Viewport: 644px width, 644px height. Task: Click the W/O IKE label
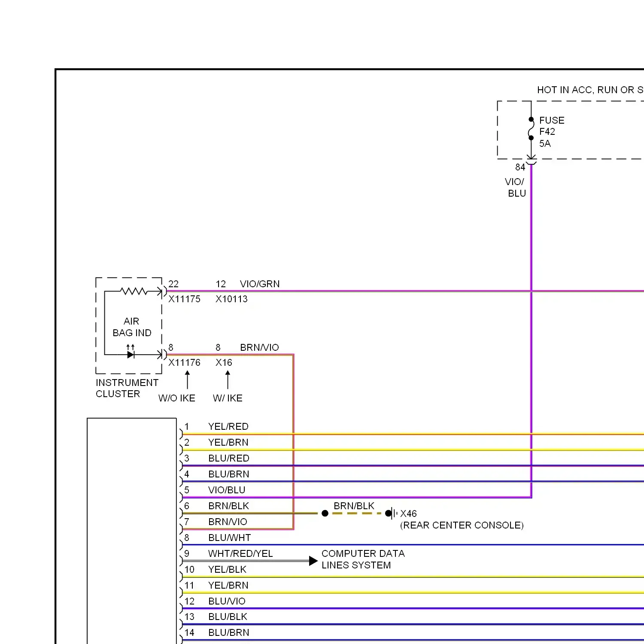point(177,398)
